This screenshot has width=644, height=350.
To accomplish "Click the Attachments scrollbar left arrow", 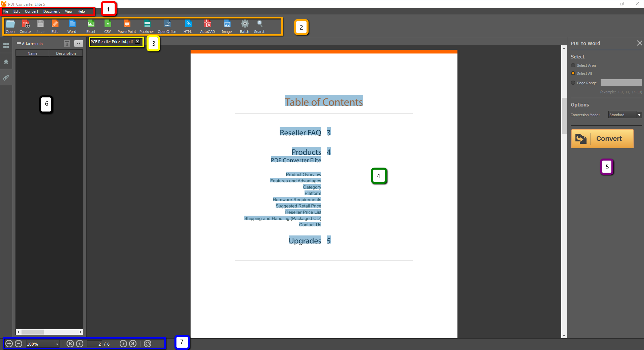I will click(18, 332).
